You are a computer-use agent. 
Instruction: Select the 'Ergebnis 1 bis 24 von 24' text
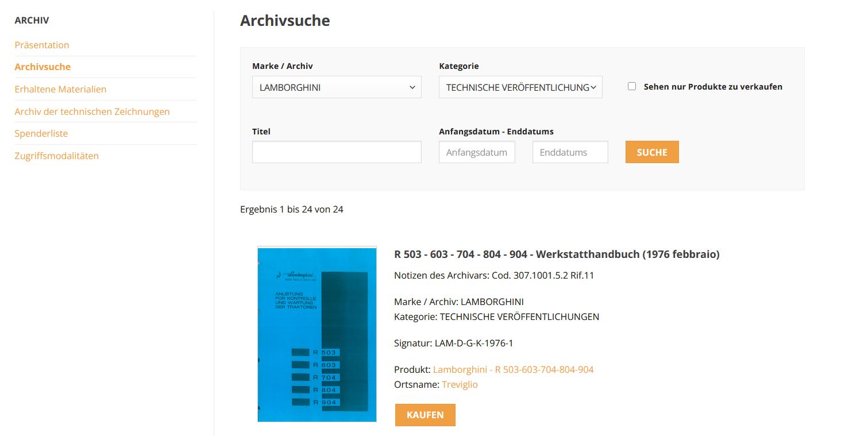click(x=292, y=209)
